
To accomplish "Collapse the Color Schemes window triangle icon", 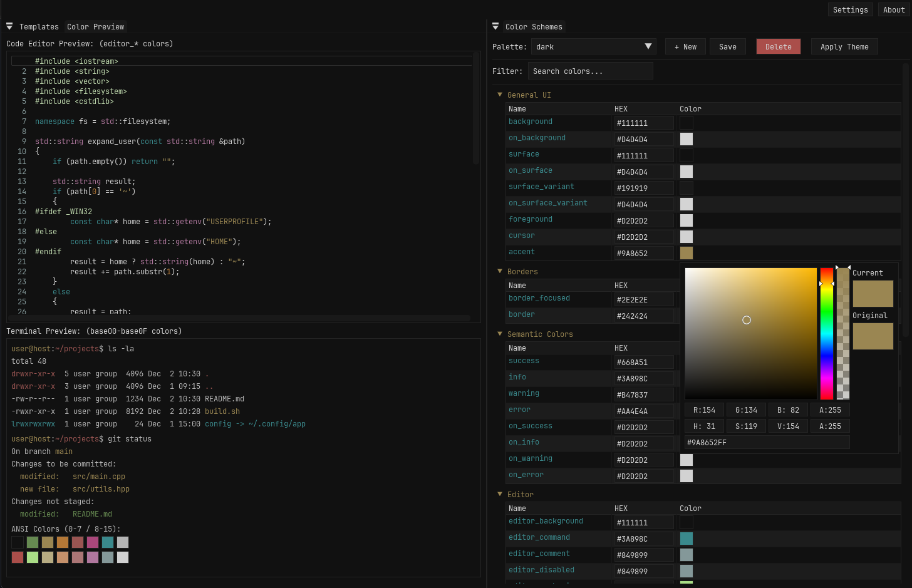I will click(x=495, y=26).
